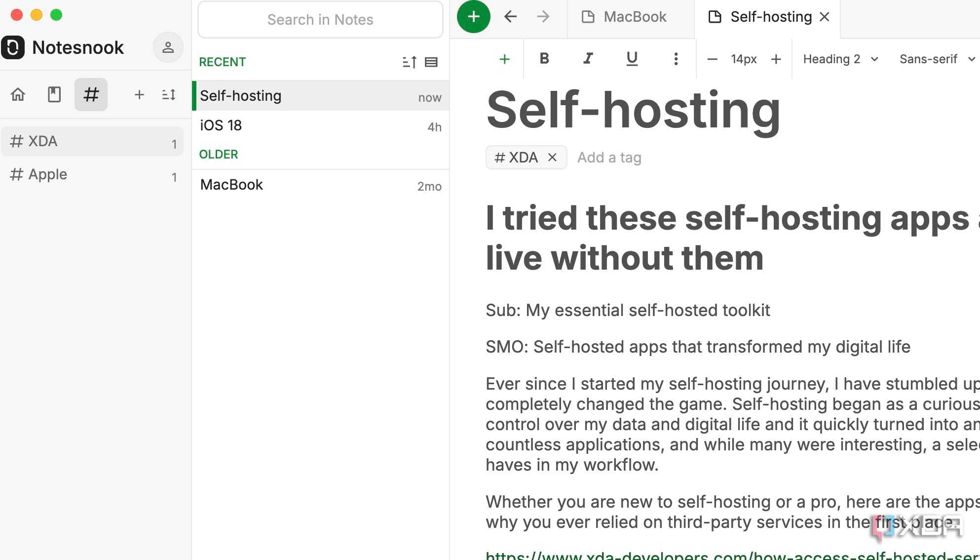Open the Sans-serif font dropdown
Screen dimensions: 980x560
937,59
